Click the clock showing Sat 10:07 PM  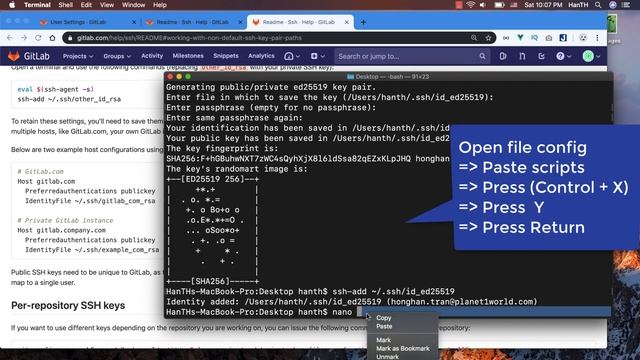[x=543, y=5]
